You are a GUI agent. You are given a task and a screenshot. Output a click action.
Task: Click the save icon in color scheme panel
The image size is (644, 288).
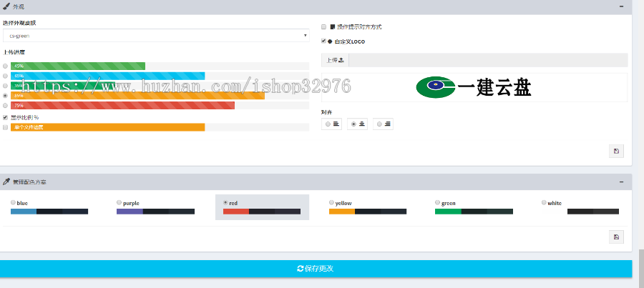(617, 237)
